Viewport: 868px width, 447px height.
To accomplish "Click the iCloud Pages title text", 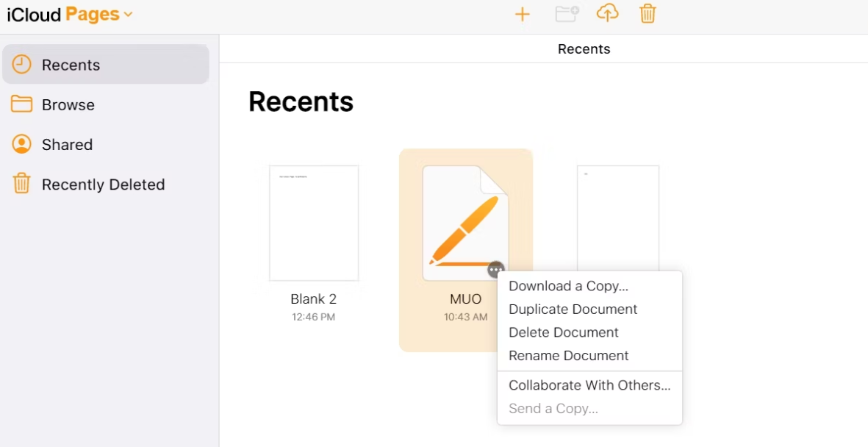I will click(63, 15).
